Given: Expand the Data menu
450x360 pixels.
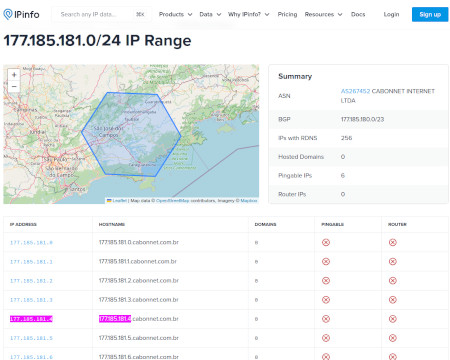Looking at the screenshot, I should (x=210, y=14).
